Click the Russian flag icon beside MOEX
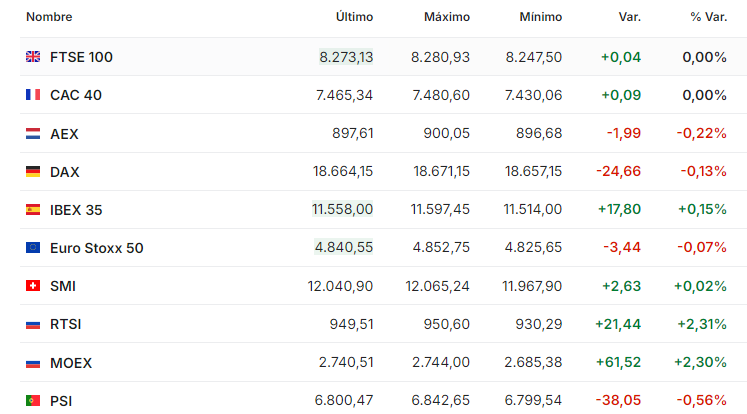Image resolution: width=747 pixels, height=414 pixels. point(33,363)
